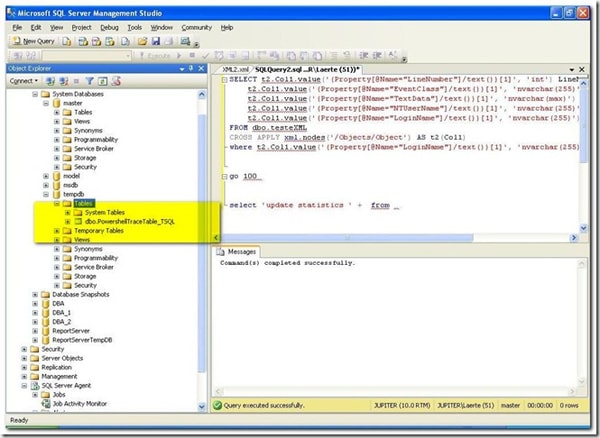Open a Database Engine Query from toolbar
The width and height of the screenshot is (600, 438).
coord(67,41)
